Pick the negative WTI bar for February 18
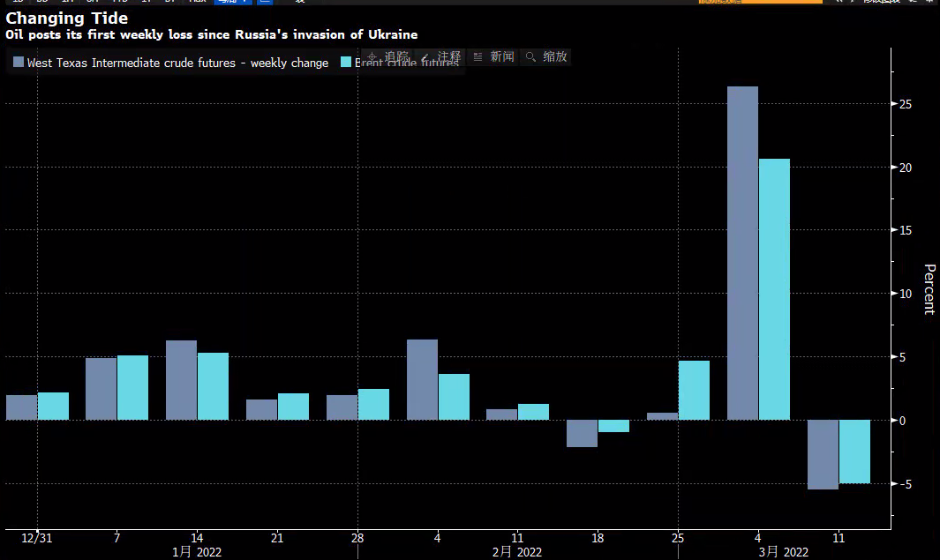This screenshot has height=560, width=940. pos(582,433)
